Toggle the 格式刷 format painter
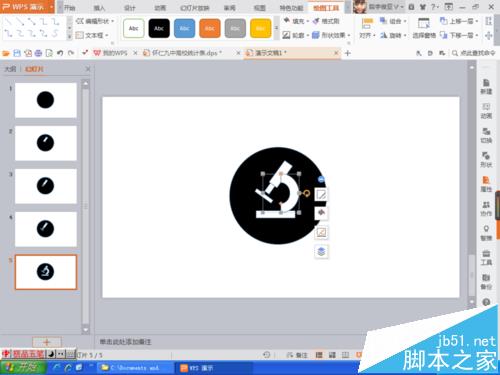 [x=326, y=21]
